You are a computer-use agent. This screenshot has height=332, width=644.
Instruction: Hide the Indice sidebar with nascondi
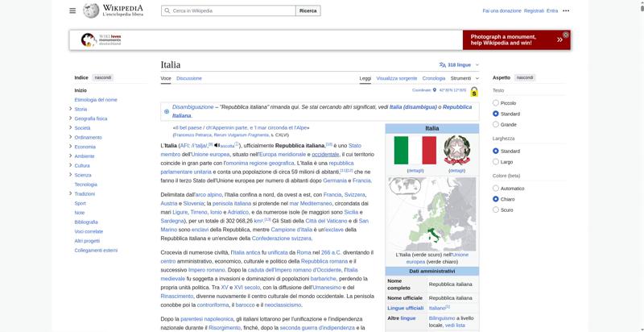[x=103, y=77]
